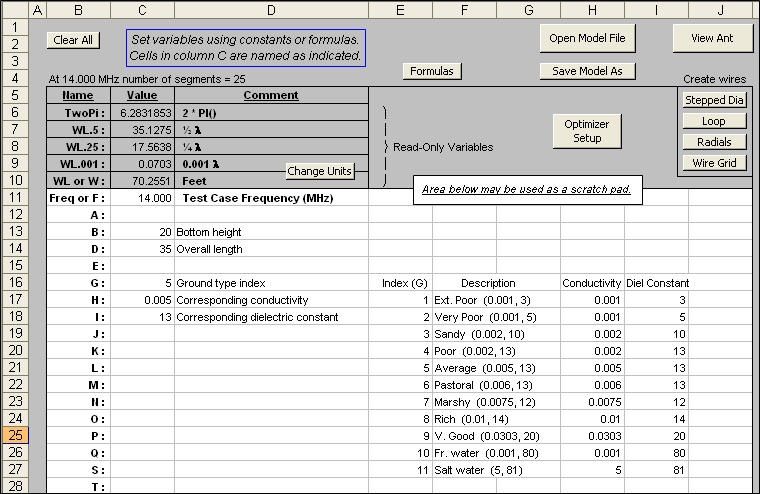Click the Overall length value 35
The width and height of the screenshot is (760, 494).
point(142,249)
